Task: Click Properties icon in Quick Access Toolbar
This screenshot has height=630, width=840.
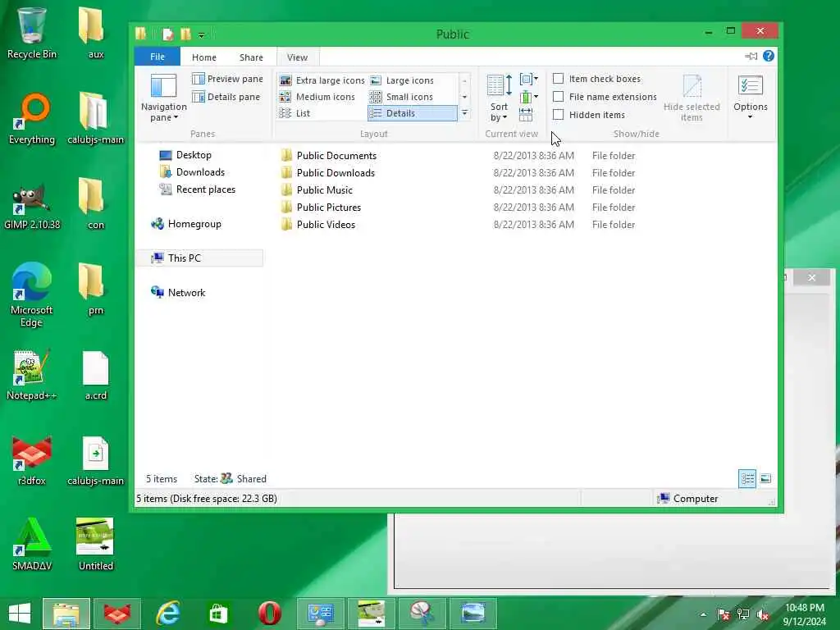Action: click(167, 34)
